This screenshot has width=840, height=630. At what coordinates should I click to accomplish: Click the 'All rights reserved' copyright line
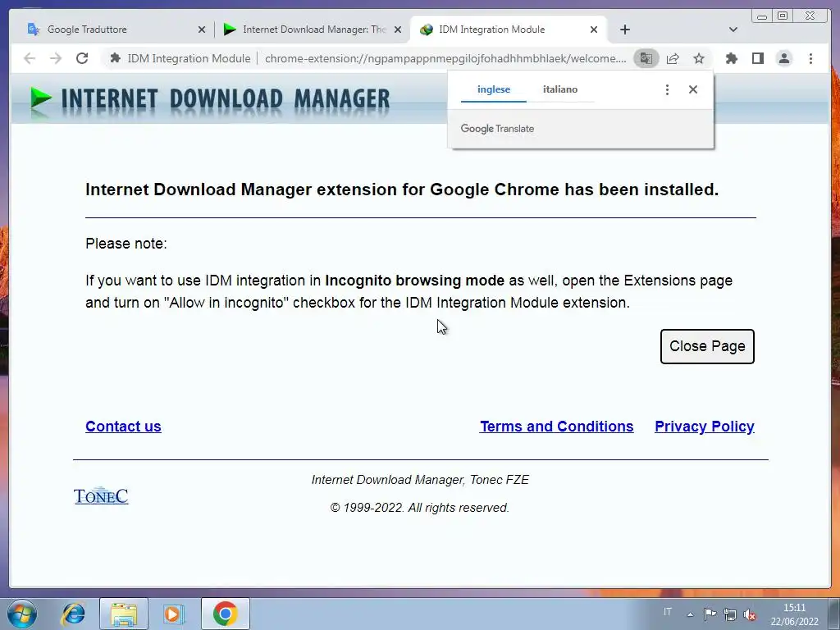[419, 508]
